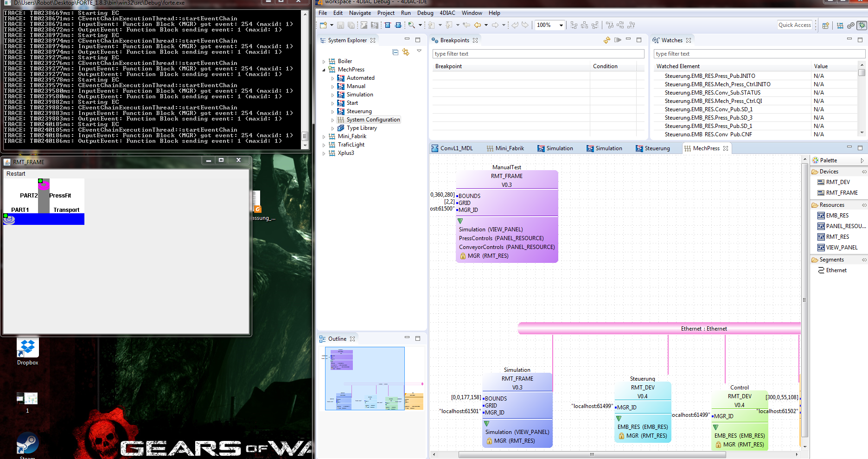Close the System Explorer view tab
This screenshot has height=459, width=868.
[x=373, y=40]
